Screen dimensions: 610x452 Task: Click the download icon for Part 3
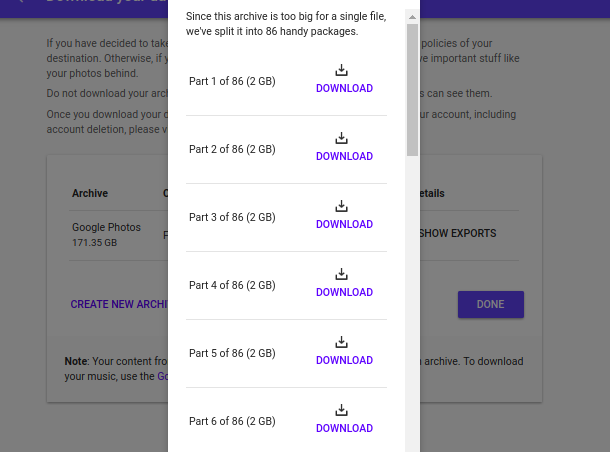tap(341, 206)
